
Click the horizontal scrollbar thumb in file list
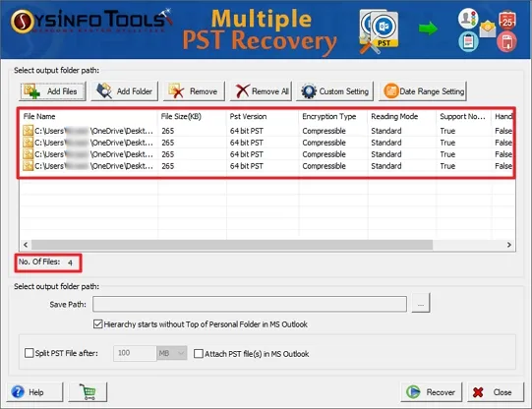coord(232,245)
